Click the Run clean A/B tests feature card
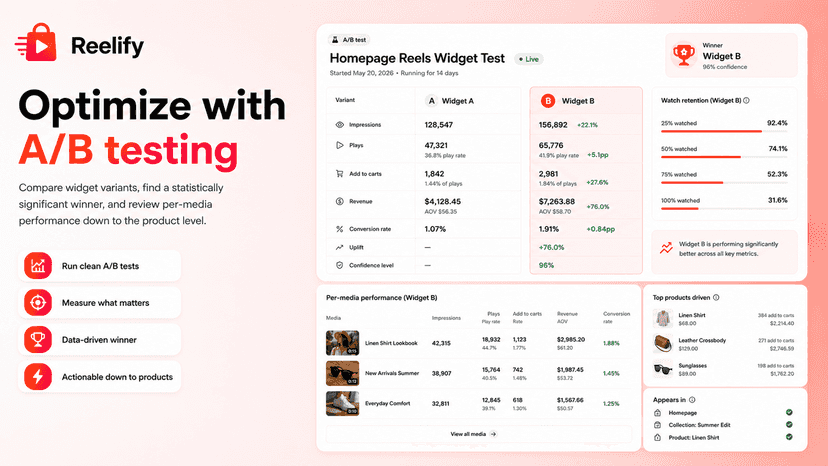Screen dimensions: 828x466 coord(99,266)
